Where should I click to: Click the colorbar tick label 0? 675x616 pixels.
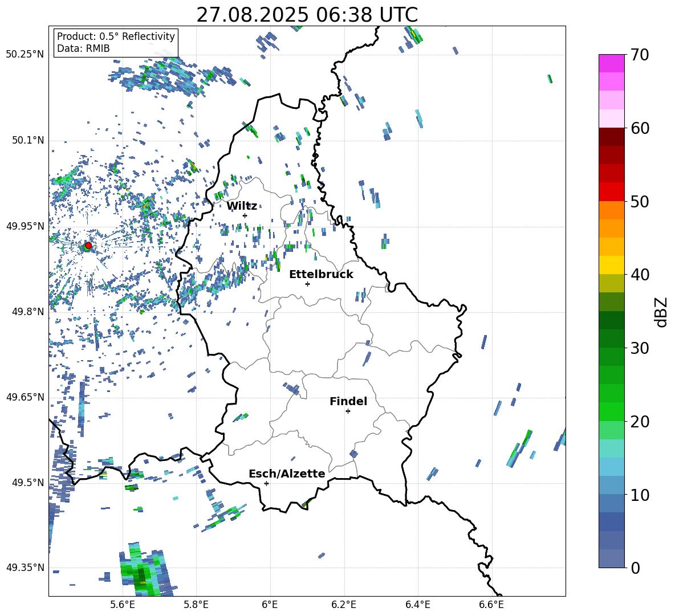[x=635, y=568]
